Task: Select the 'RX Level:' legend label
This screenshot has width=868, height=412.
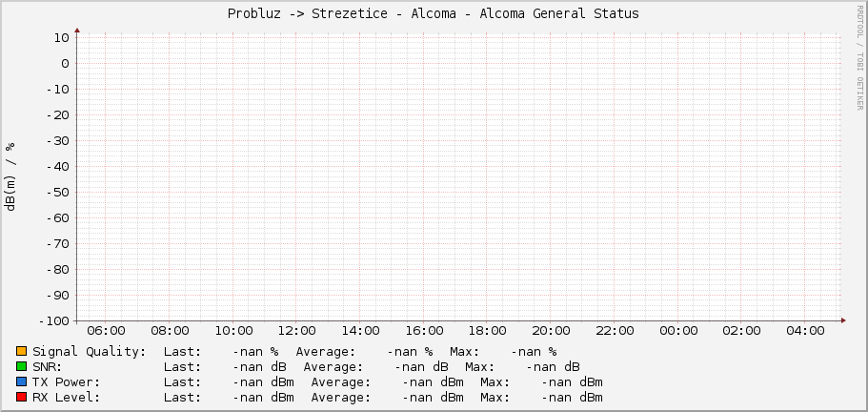Action: 67,398
